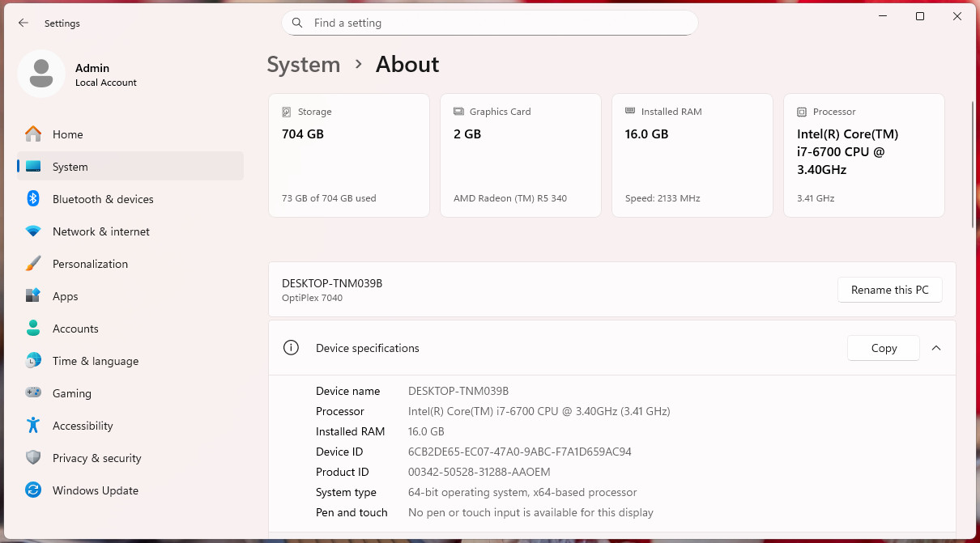The width and height of the screenshot is (980, 543).
Task: Select Privacy & security in sidebar
Action: pyautogui.click(x=130, y=458)
